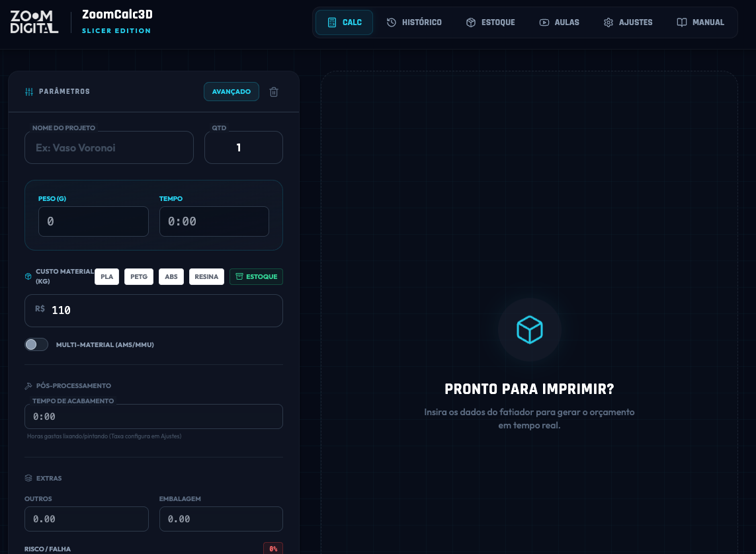Click the sliders icon beside Parâmetros
756x554 pixels.
29,92
